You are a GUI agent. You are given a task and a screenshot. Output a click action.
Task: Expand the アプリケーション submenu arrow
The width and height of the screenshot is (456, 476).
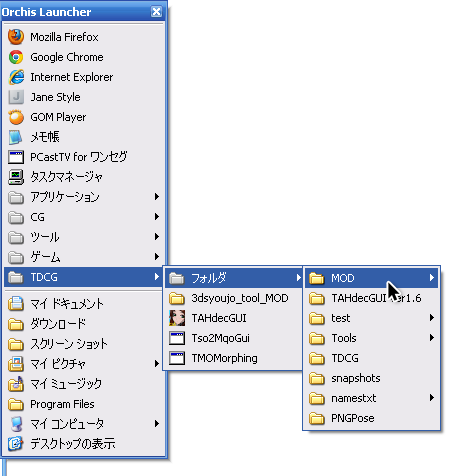pos(157,197)
